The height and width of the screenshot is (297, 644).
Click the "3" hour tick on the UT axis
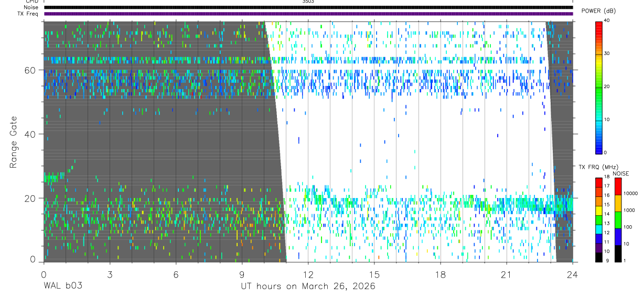pos(110,274)
